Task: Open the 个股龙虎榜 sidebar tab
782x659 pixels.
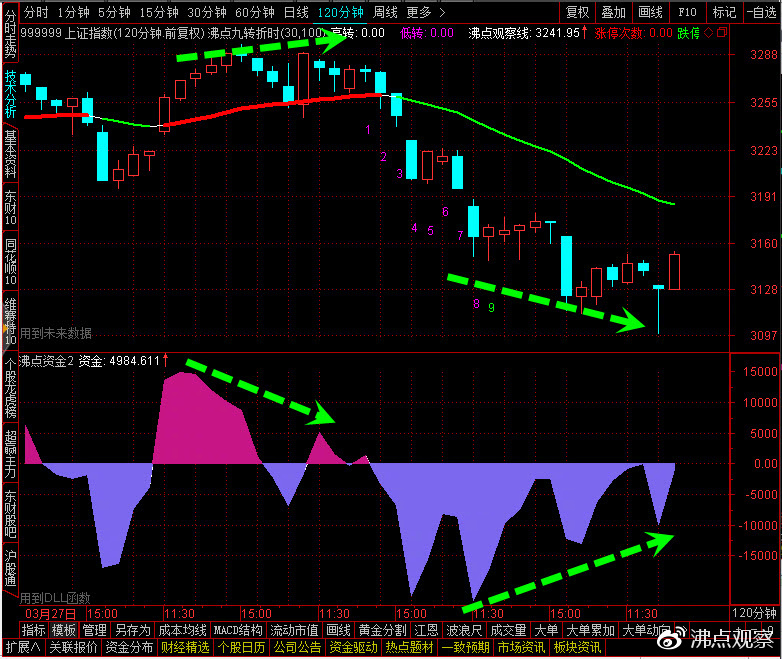Action: (10, 388)
